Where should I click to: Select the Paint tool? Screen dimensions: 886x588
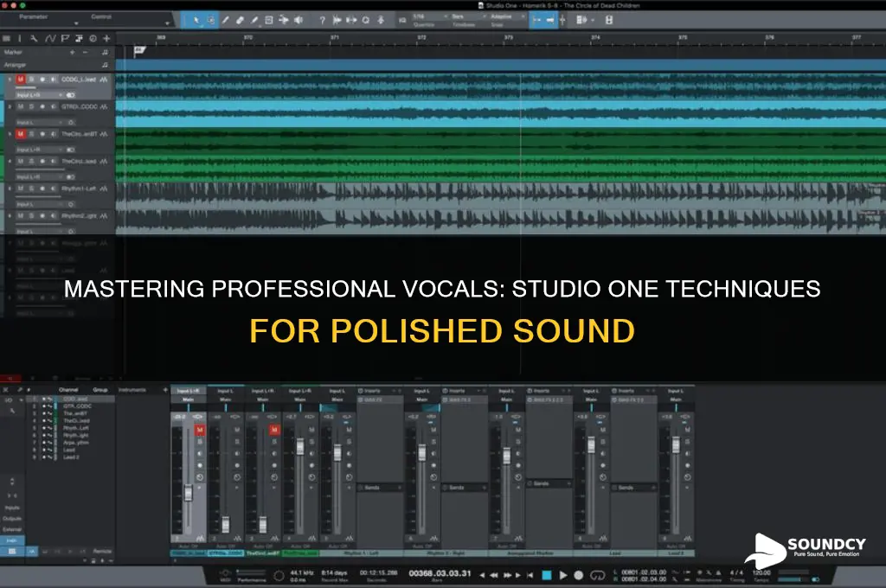[x=254, y=21]
